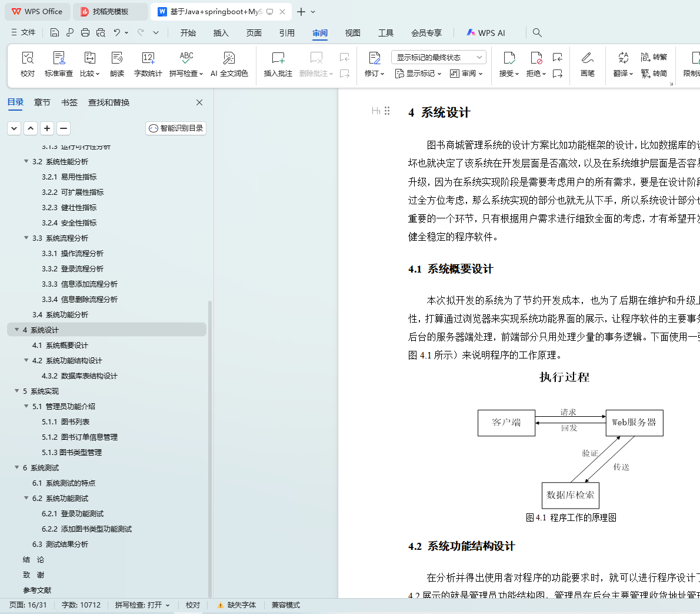Click the heading drag handle beside H1
This screenshot has height=614, width=700.
click(x=387, y=111)
